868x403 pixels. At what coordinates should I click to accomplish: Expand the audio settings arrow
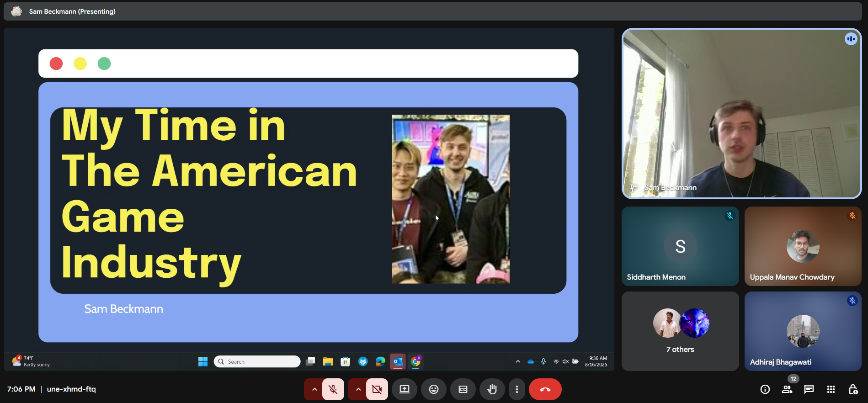[314, 389]
